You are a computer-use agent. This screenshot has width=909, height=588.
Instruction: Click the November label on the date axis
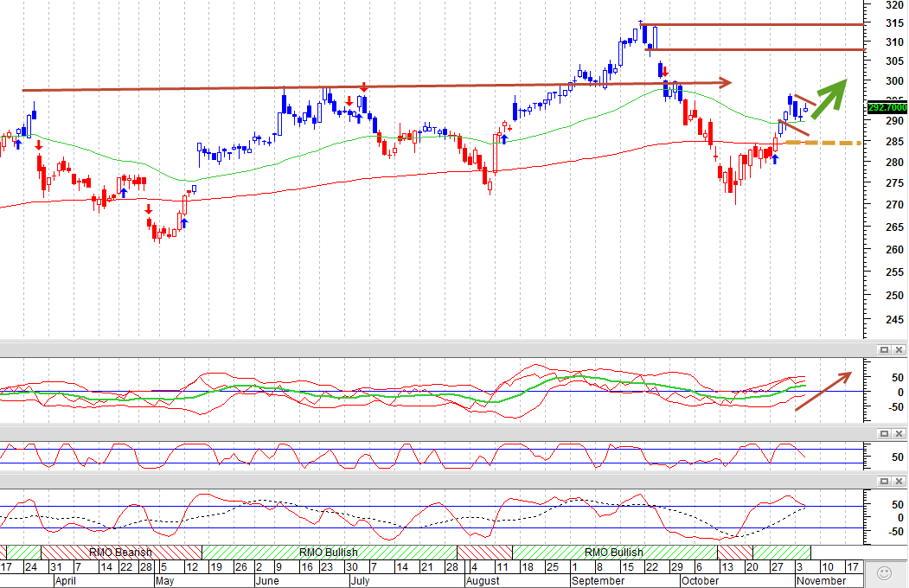tap(821, 581)
